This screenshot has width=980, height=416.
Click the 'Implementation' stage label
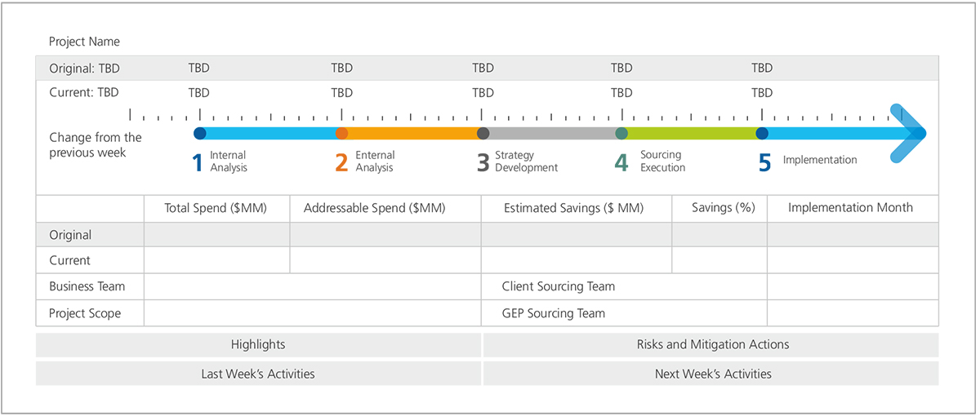pos(820,160)
